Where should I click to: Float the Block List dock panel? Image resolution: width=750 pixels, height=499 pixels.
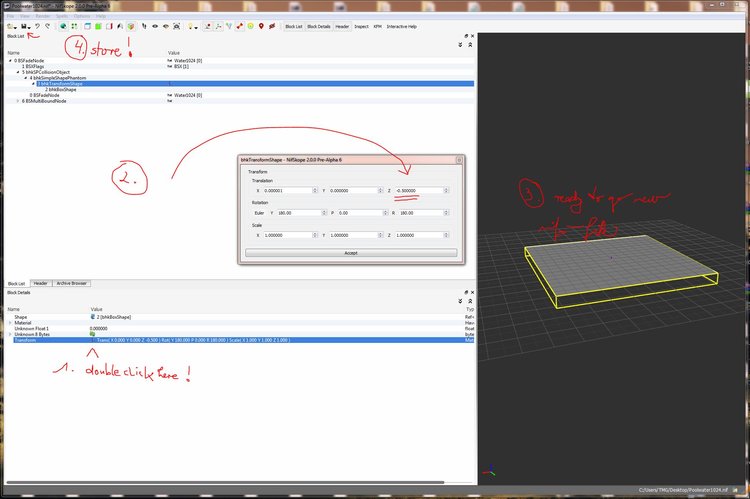pos(466,36)
